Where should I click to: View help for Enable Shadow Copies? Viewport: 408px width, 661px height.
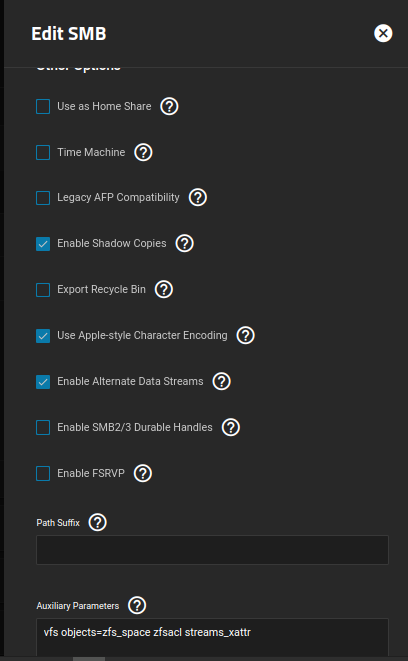click(x=184, y=243)
